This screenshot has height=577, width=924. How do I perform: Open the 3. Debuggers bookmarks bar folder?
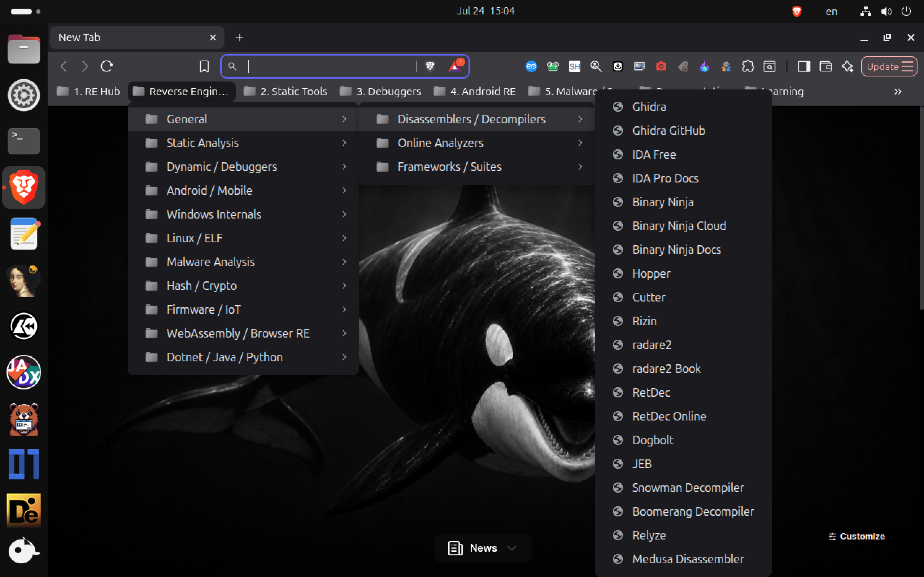[381, 92]
